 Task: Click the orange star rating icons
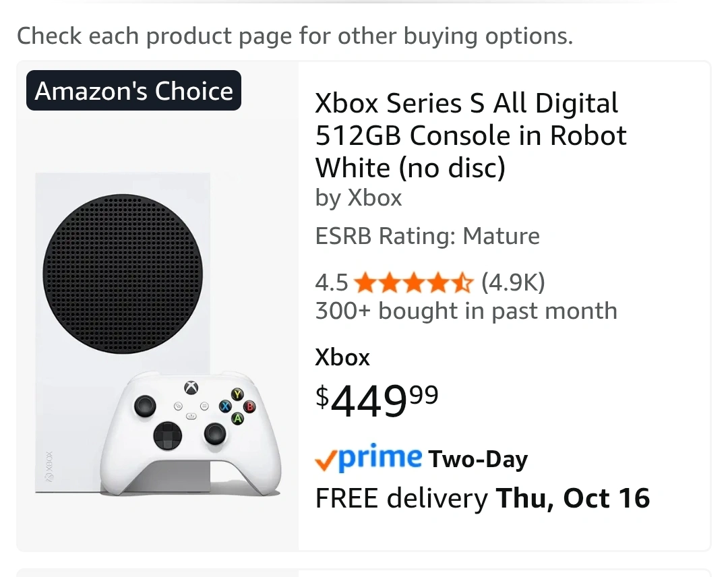(413, 282)
